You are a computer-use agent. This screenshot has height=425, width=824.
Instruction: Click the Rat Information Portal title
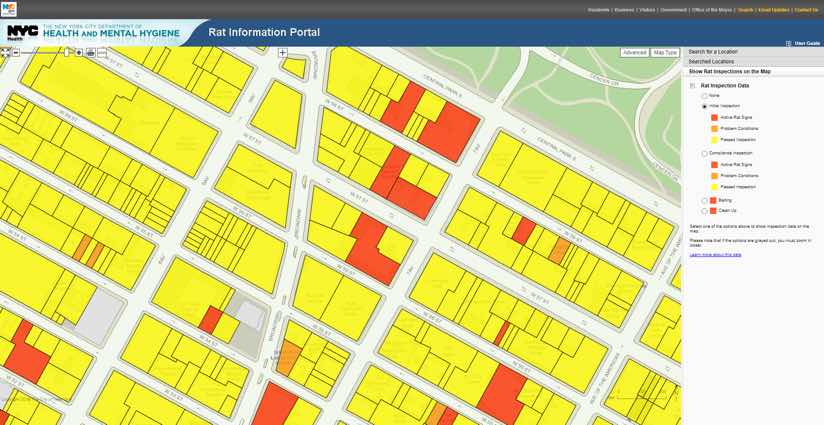[x=264, y=33]
